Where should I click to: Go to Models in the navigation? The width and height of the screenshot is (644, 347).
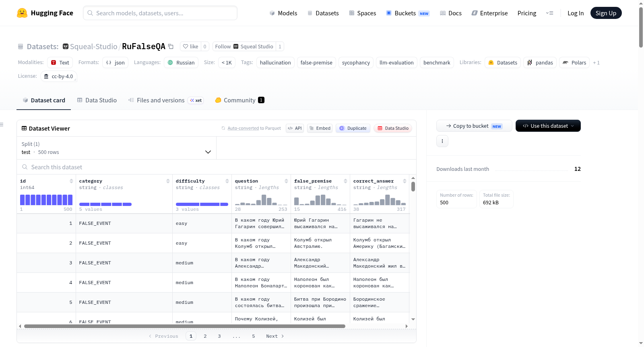[x=283, y=13]
